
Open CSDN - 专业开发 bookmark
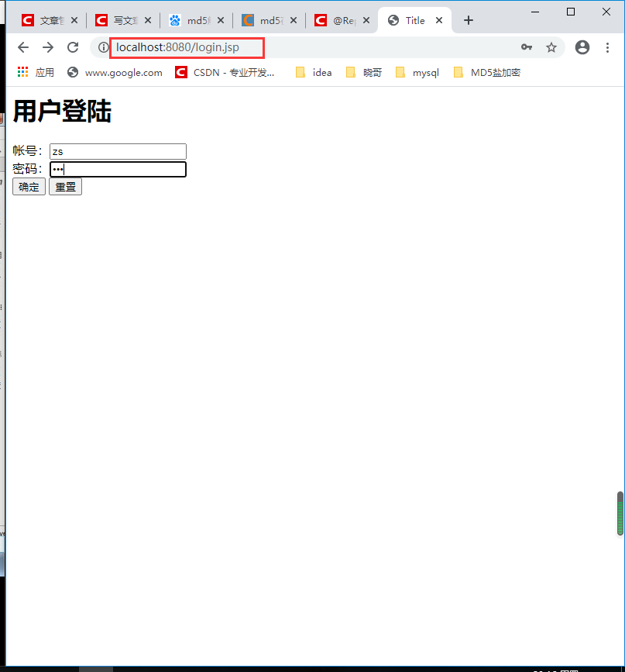pos(225,72)
